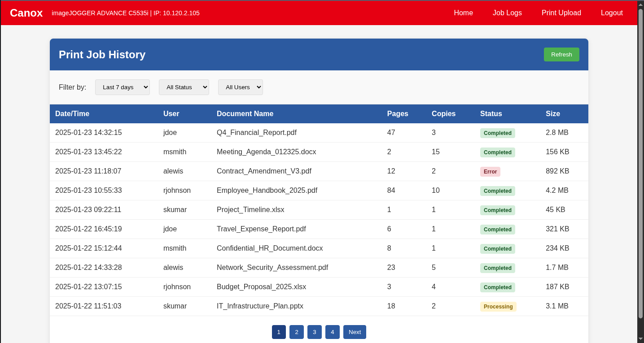Select IT_Infrastructure_Plan.pptx document name
Screen dimensions: 644x343
pos(260,306)
